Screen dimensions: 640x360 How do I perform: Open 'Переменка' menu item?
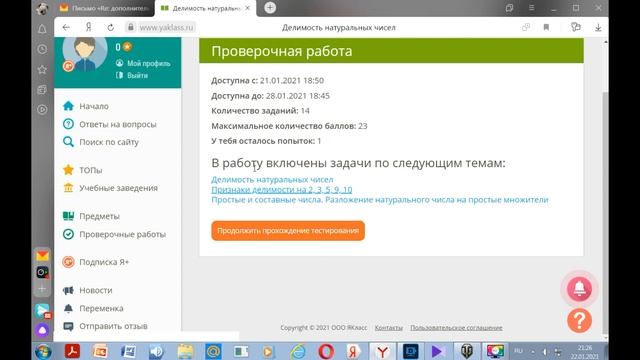click(101, 308)
